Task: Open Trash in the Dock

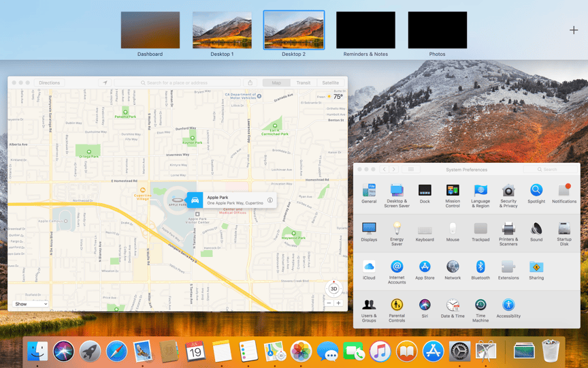Action: 551,351
